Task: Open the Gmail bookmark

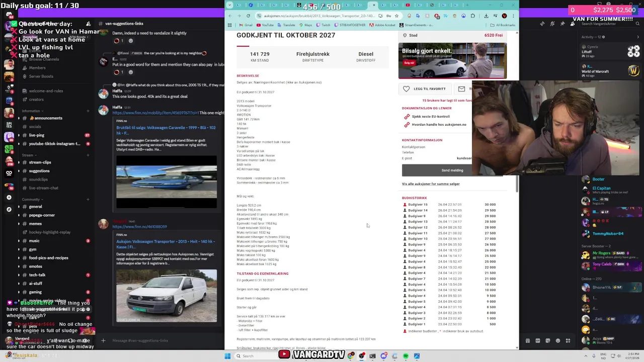Action: [246, 25]
